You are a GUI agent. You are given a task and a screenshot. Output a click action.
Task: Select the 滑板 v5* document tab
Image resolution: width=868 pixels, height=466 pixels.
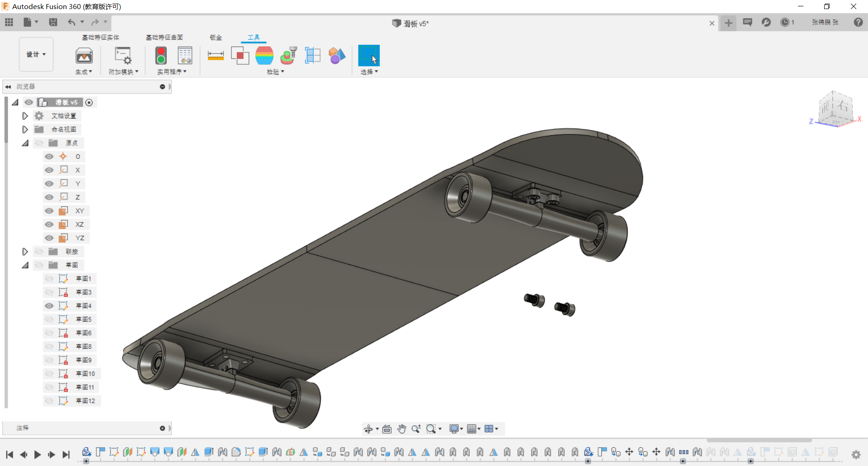point(410,24)
